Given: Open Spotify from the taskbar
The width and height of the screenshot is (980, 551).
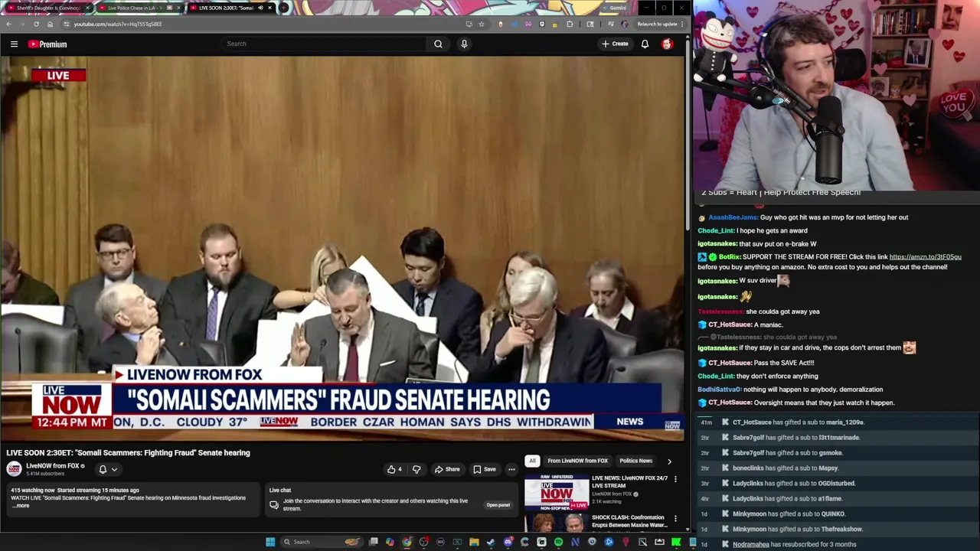Looking at the screenshot, I should point(558,543).
